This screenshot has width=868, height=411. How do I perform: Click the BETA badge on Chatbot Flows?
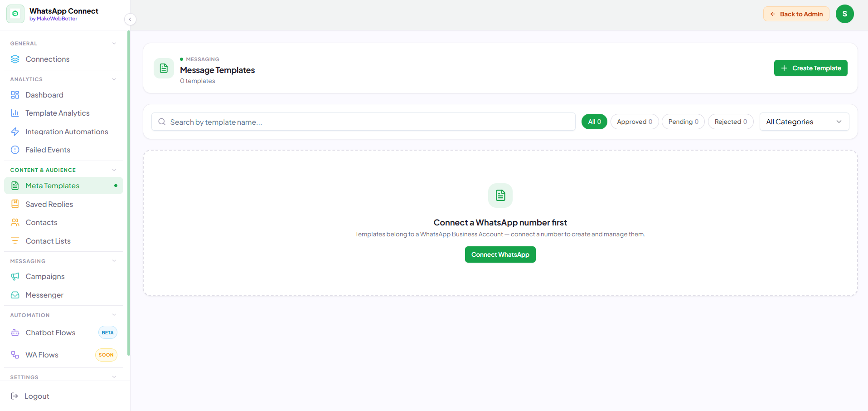[108, 333]
